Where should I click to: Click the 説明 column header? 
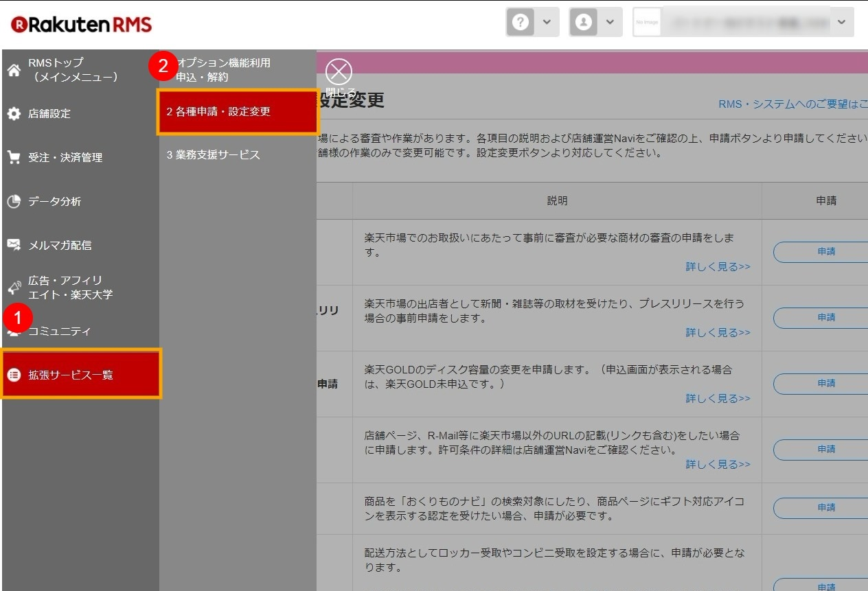558,200
